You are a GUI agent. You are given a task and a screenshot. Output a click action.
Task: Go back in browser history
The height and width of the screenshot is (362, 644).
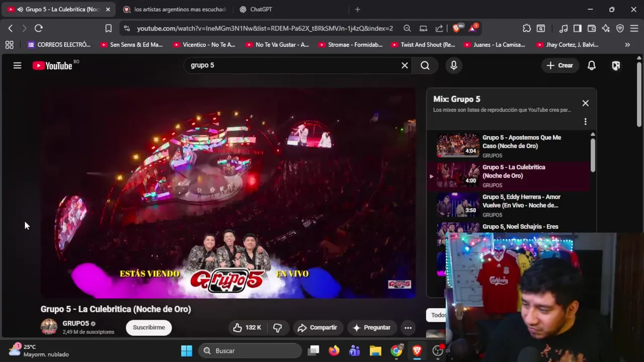[x=11, y=29]
